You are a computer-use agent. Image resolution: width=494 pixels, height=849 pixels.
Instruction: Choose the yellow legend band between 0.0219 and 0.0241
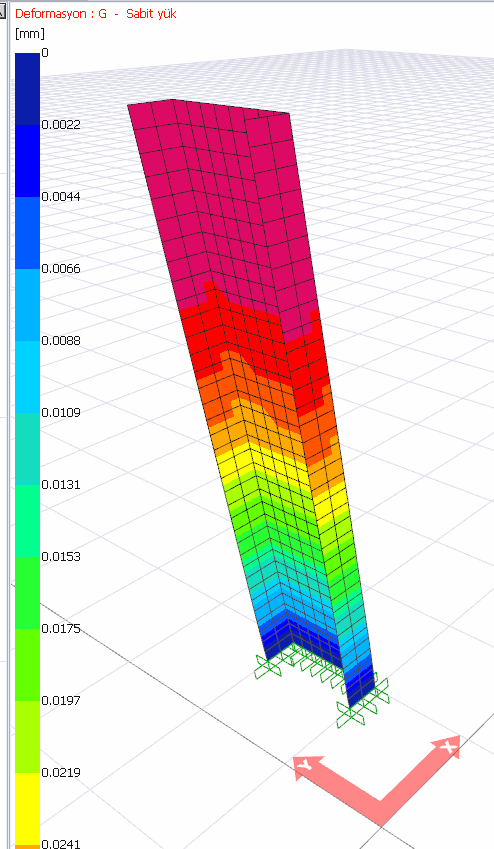[x=27, y=809]
